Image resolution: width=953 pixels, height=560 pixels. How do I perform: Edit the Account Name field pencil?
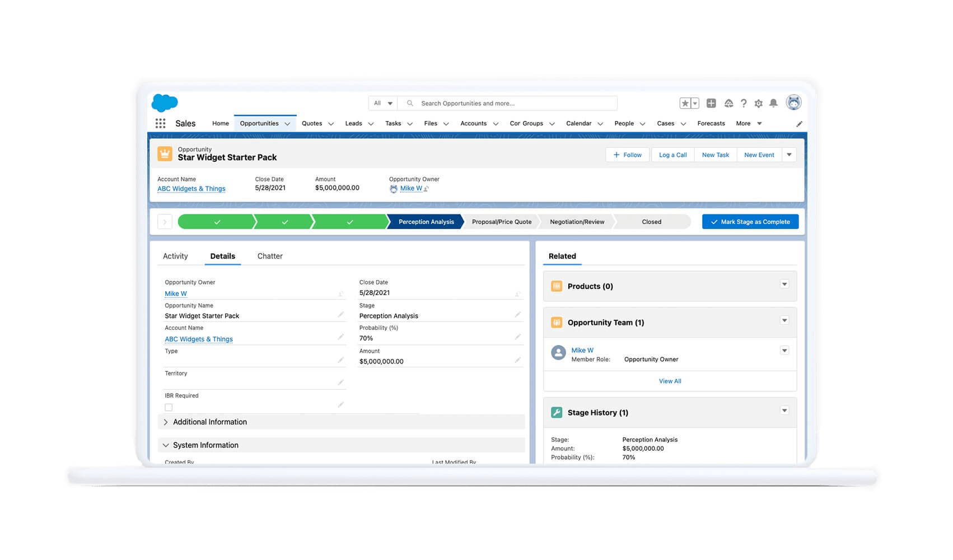(x=340, y=337)
